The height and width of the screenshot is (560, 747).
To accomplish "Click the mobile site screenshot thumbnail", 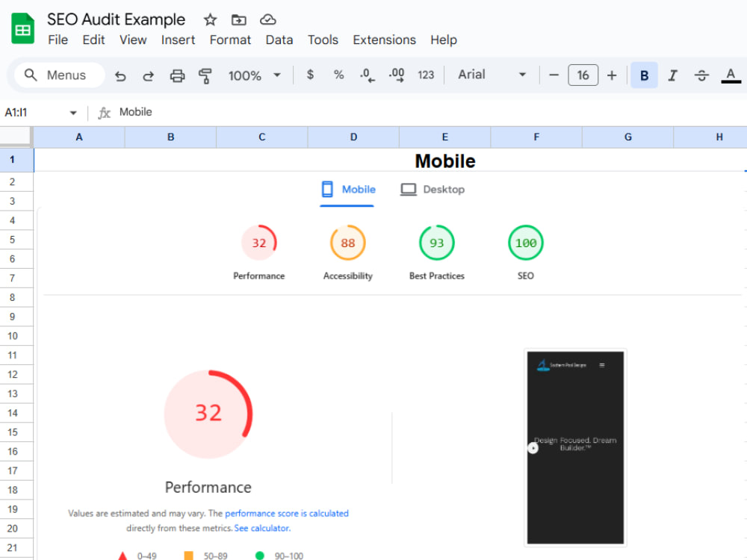I will (575, 447).
